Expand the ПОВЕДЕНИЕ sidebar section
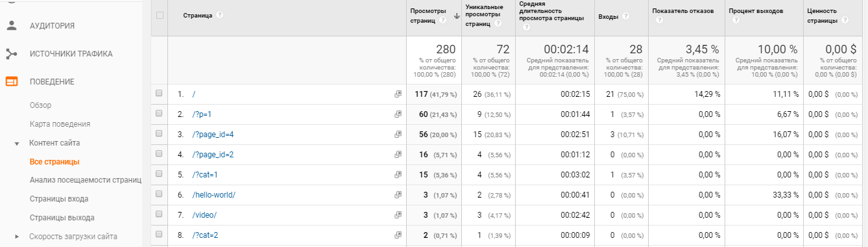The width and height of the screenshot is (868, 247). coord(52,82)
